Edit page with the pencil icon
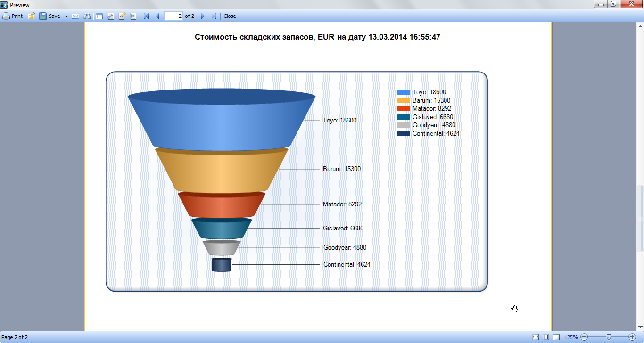This screenshot has width=644, height=343. [x=122, y=16]
